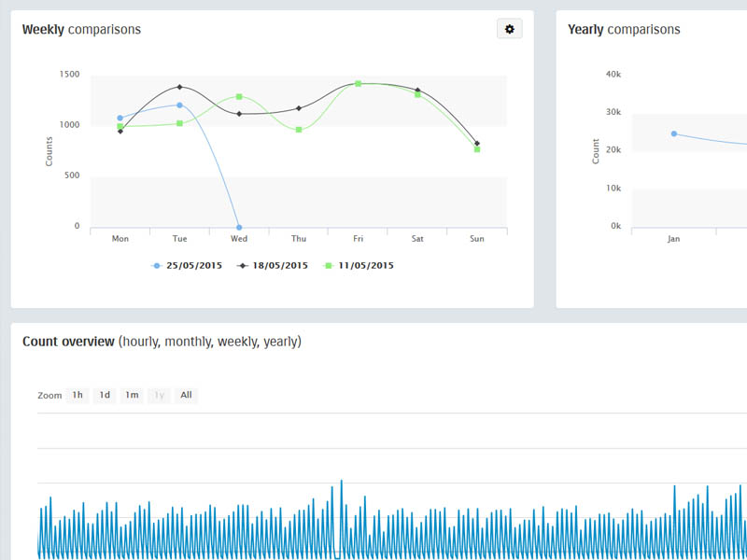The height and width of the screenshot is (560, 747).
Task: Toggle the 25/05/2015 series in legend
Action: [187, 266]
